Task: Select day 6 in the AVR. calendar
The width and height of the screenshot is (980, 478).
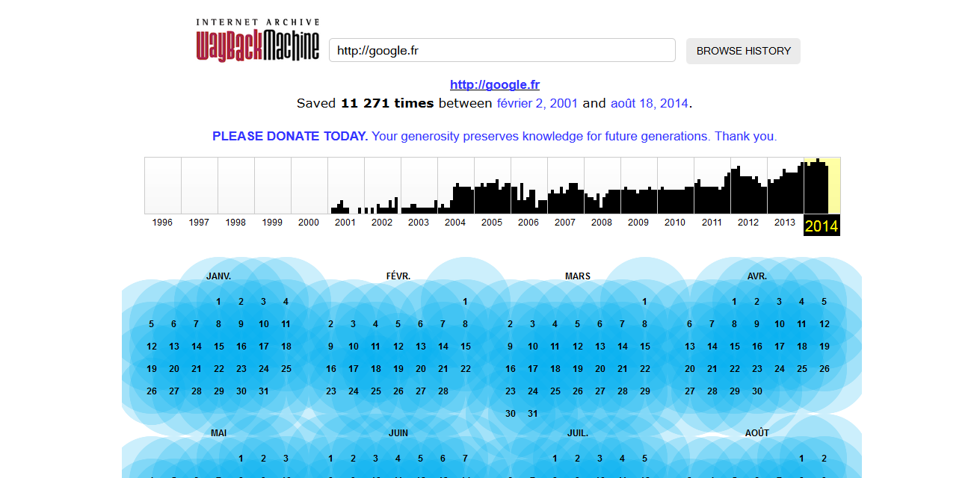Action: click(x=689, y=324)
